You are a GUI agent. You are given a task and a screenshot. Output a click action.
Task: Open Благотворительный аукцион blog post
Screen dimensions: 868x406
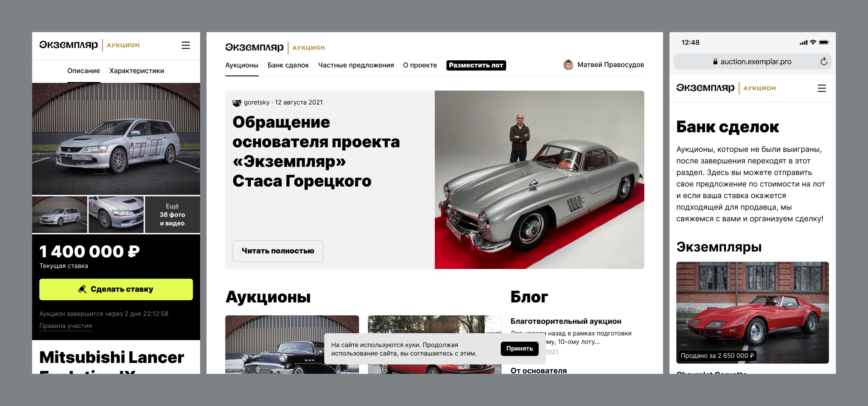(x=566, y=321)
